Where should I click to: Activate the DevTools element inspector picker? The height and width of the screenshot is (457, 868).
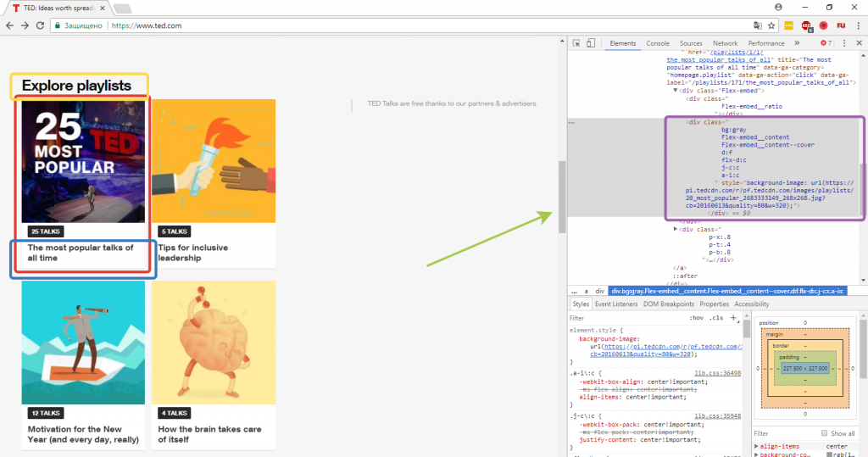576,43
